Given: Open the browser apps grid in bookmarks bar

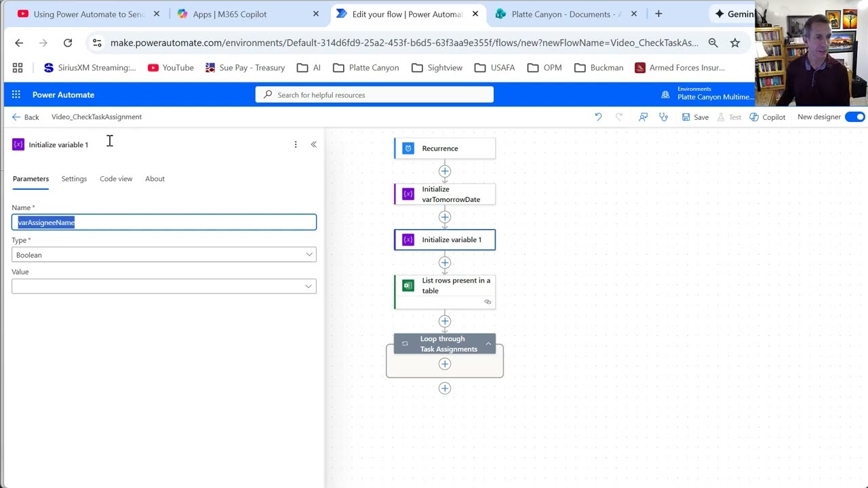Looking at the screenshot, I should [18, 68].
